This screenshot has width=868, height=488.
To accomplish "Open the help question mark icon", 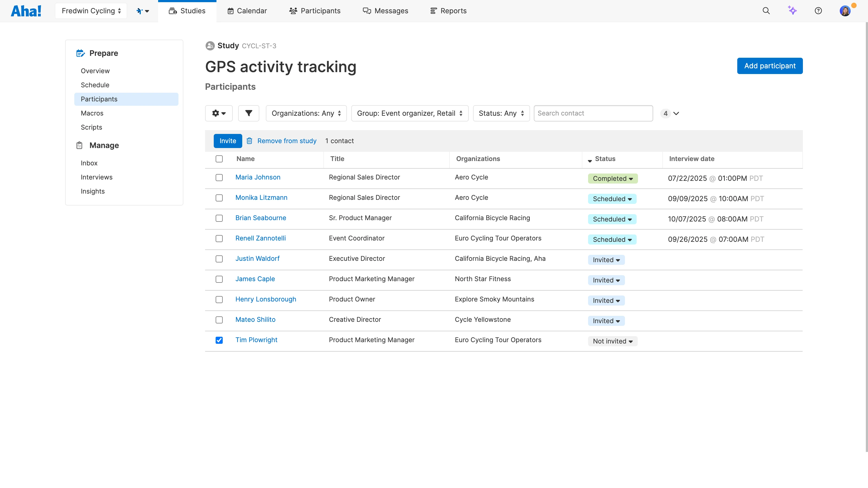I will point(818,11).
